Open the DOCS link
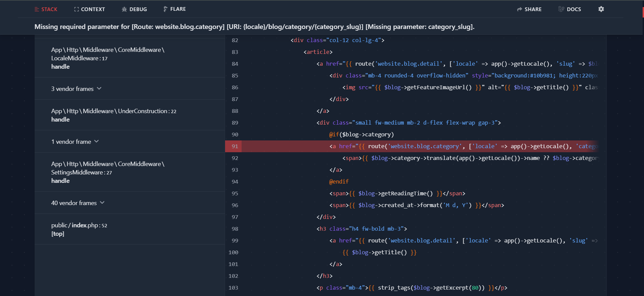The width and height of the screenshot is (644, 296). click(574, 9)
